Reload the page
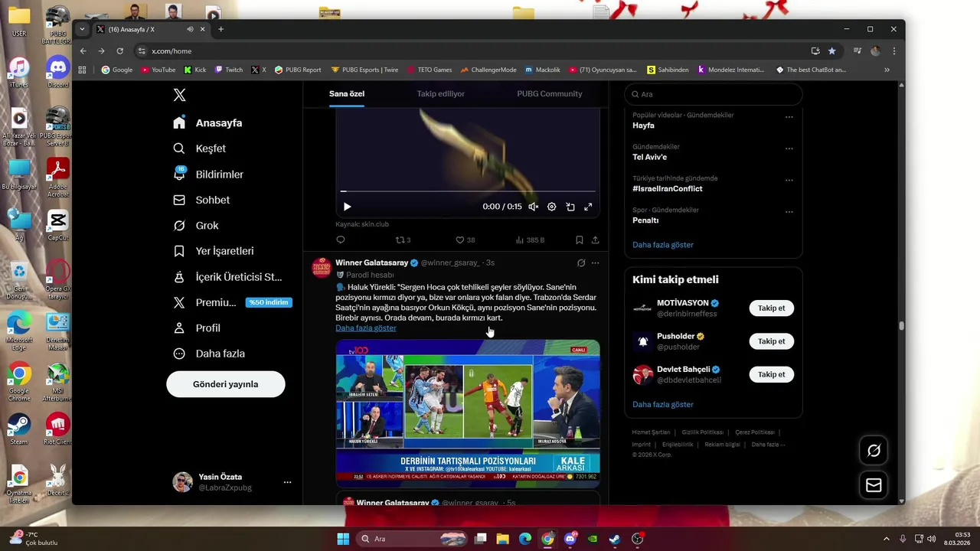 coord(119,51)
